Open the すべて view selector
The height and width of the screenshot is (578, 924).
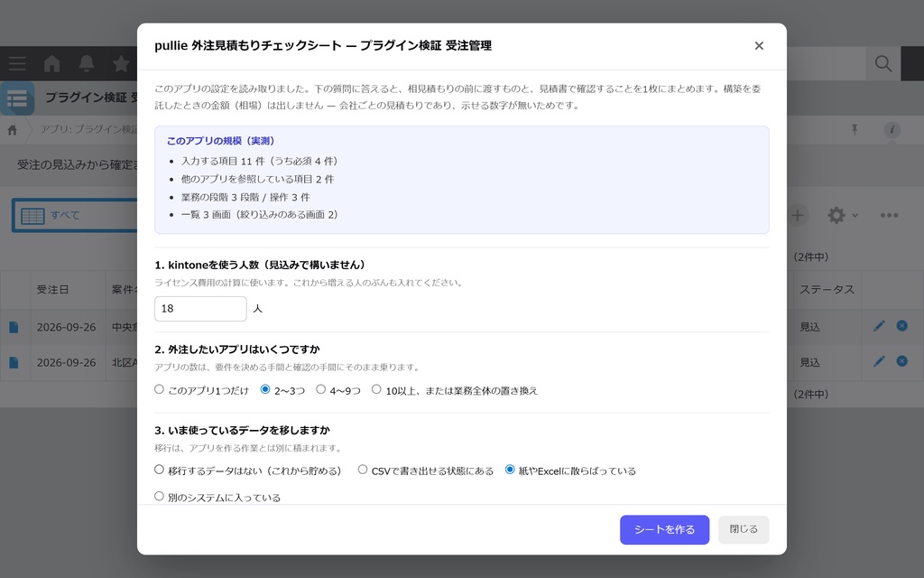point(75,215)
